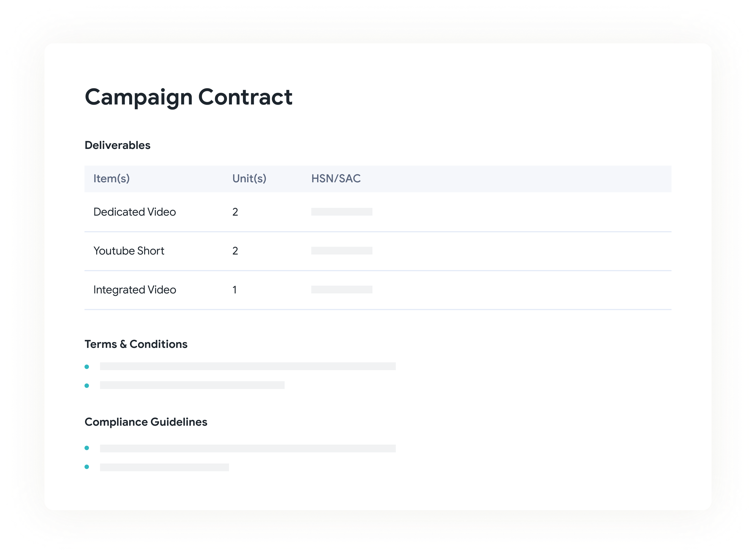Select the Dedicated Video row item
Screen dimensions: 756x556
point(135,212)
